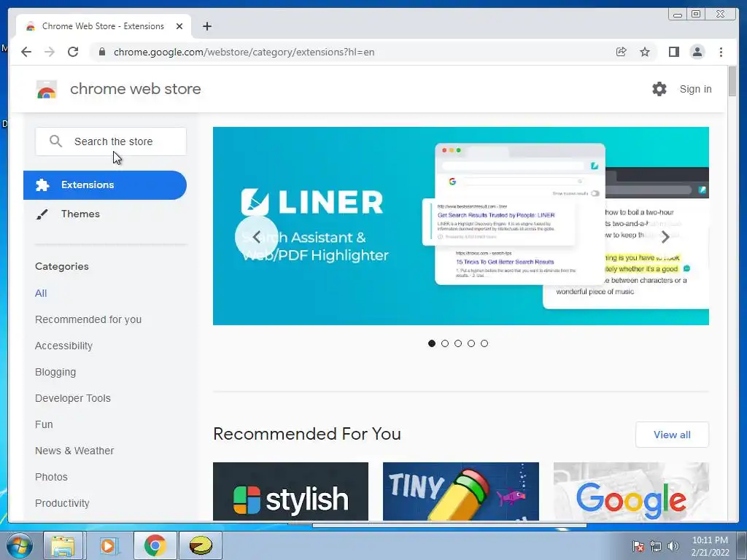The image size is (747, 560).
Task: Reload the Chrome Web Store page
Action: pyautogui.click(x=73, y=52)
